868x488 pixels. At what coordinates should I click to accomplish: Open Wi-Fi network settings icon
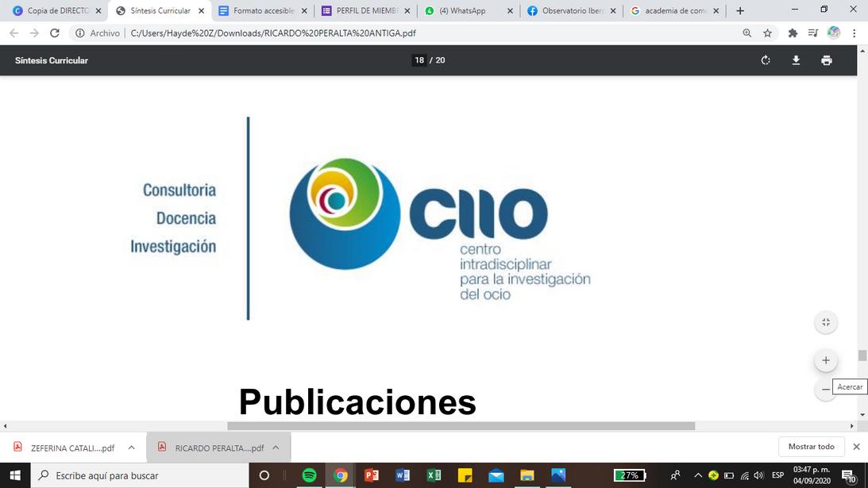tap(745, 475)
